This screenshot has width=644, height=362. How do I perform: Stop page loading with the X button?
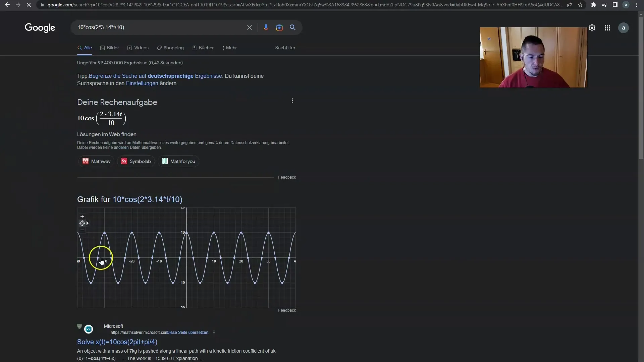click(29, 5)
